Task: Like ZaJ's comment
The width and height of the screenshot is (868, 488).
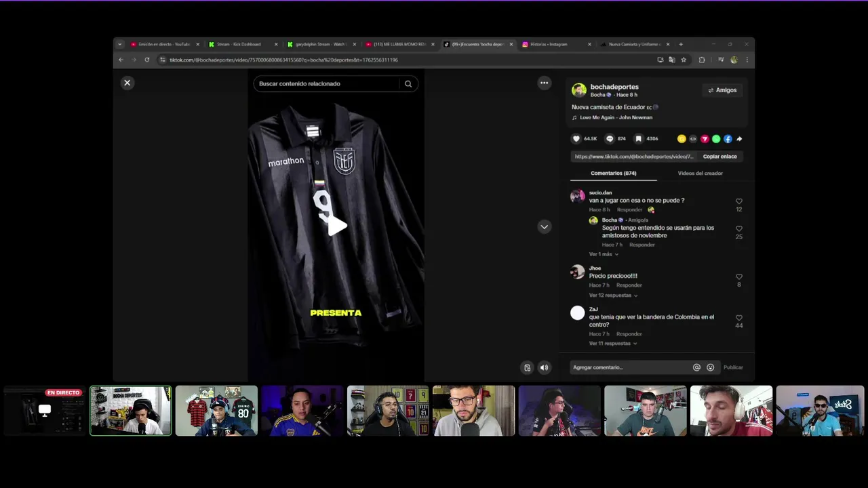Action: tap(739, 318)
